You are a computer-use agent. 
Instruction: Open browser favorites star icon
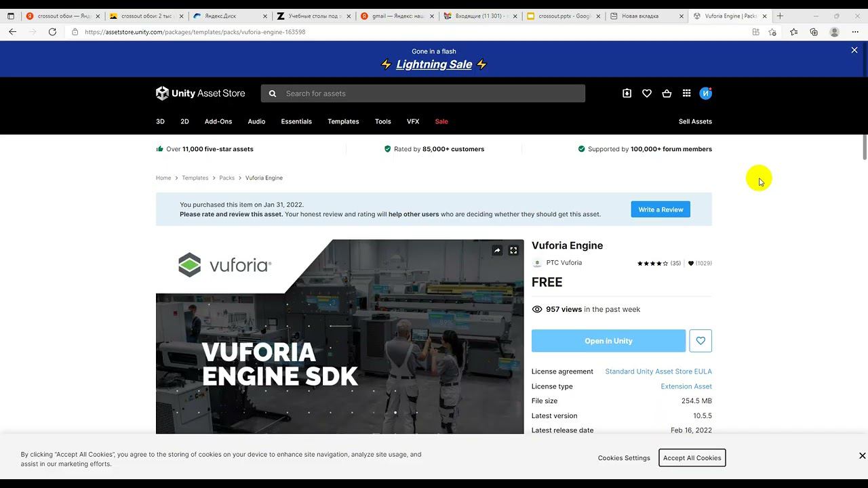pos(793,32)
